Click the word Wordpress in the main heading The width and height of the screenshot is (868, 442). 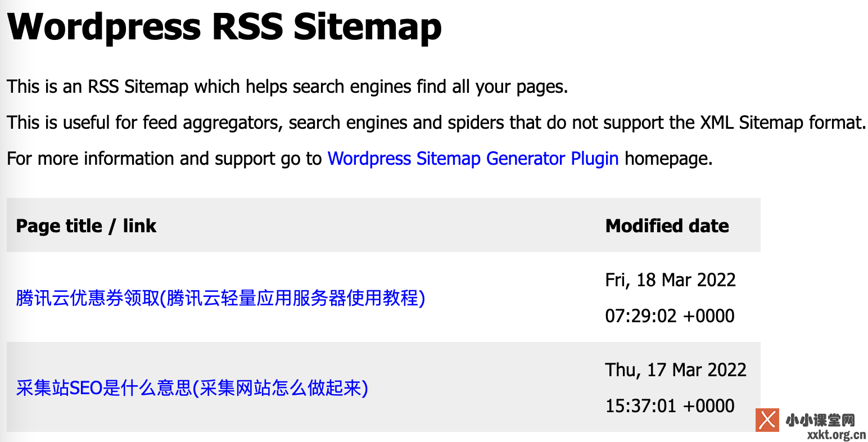coord(104,26)
